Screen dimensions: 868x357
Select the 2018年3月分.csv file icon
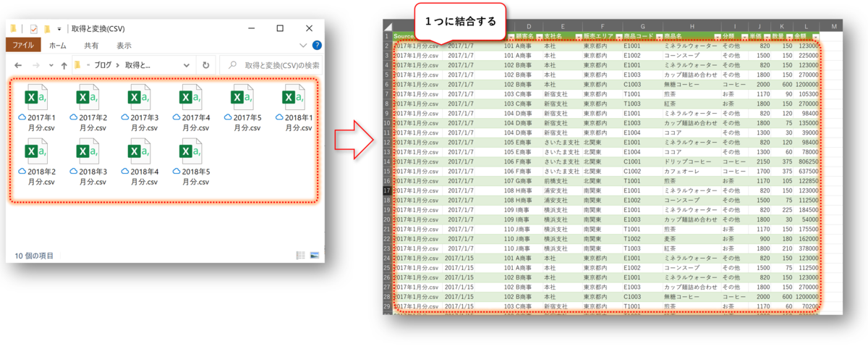point(87,152)
